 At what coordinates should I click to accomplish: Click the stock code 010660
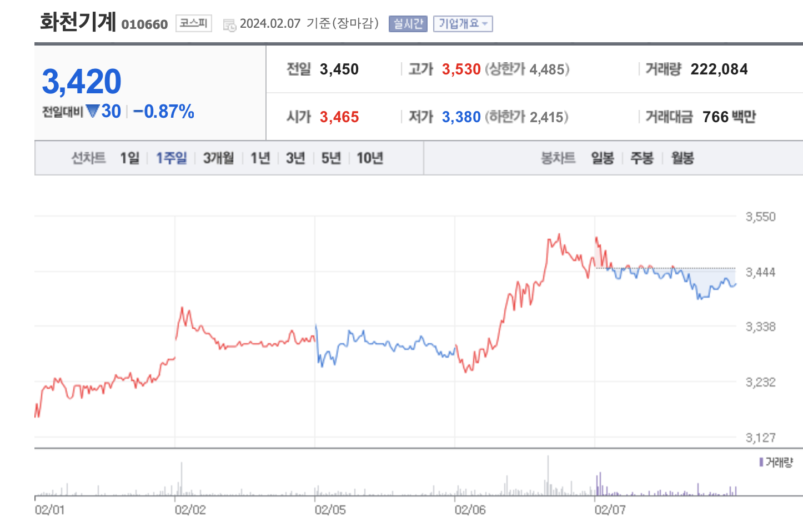[x=144, y=24]
